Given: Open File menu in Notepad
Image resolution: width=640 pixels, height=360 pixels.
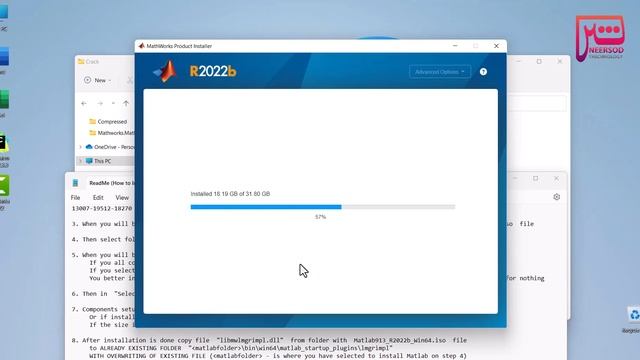Looking at the screenshot, I should 76,198.
